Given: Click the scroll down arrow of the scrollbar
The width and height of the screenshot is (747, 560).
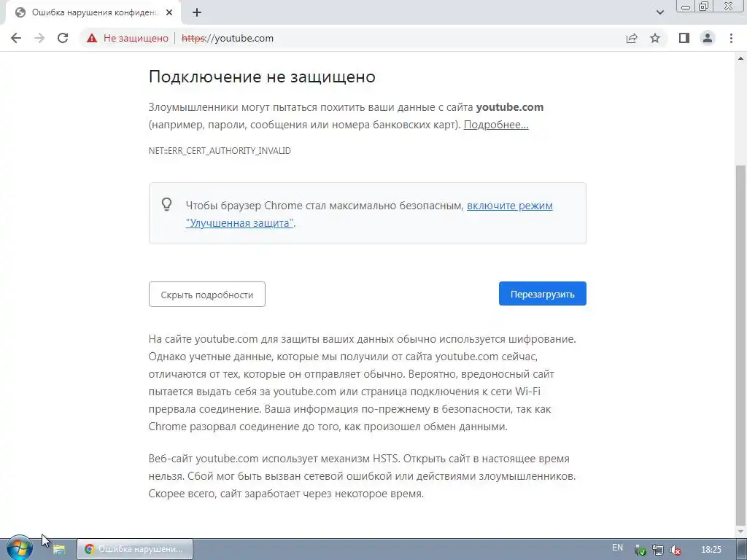Looking at the screenshot, I should (741, 532).
